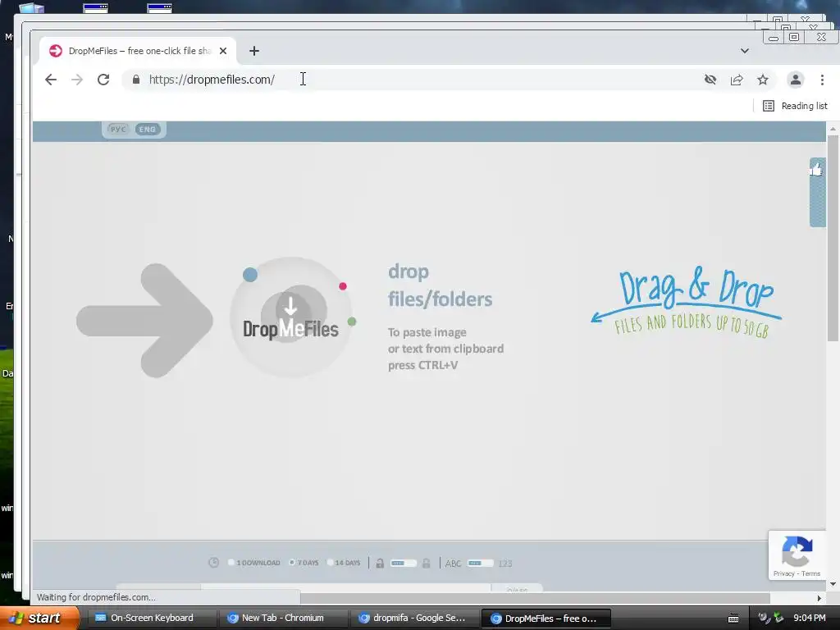Toggle the password lock slider

point(404,563)
